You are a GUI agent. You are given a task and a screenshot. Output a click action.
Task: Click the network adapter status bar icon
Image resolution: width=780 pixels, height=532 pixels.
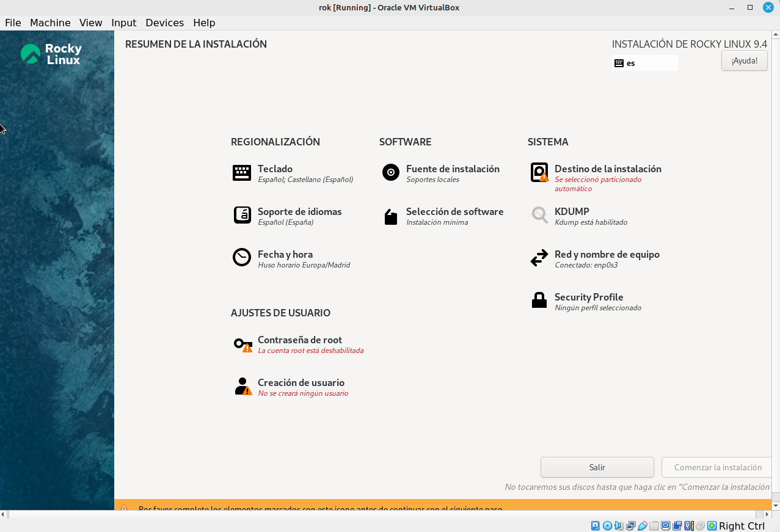(x=630, y=526)
